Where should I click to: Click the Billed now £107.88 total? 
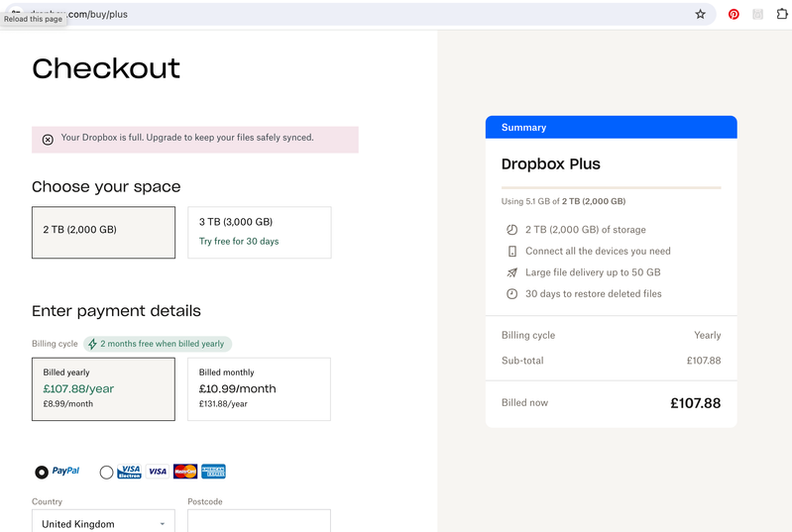(696, 403)
